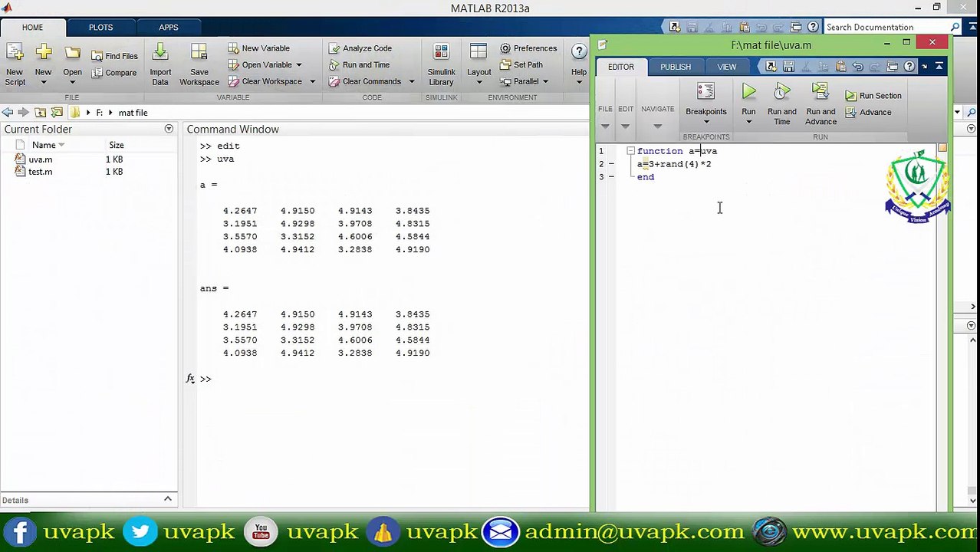Open Current Folder panel actions menu

pos(169,129)
